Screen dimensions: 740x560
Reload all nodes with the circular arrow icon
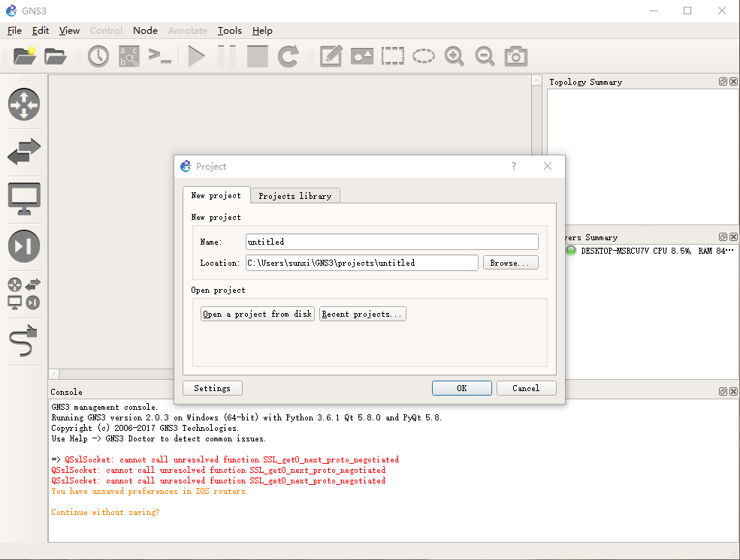288,56
